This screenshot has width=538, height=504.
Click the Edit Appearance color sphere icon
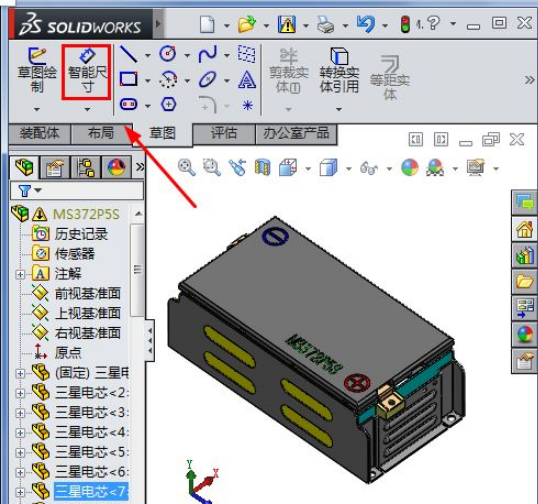click(x=410, y=167)
